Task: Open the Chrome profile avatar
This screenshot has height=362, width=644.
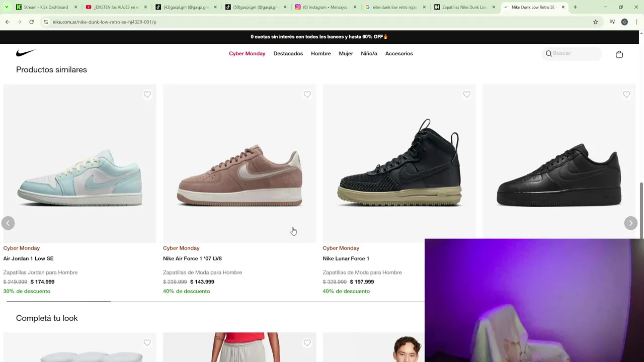Action: click(x=624, y=22)
